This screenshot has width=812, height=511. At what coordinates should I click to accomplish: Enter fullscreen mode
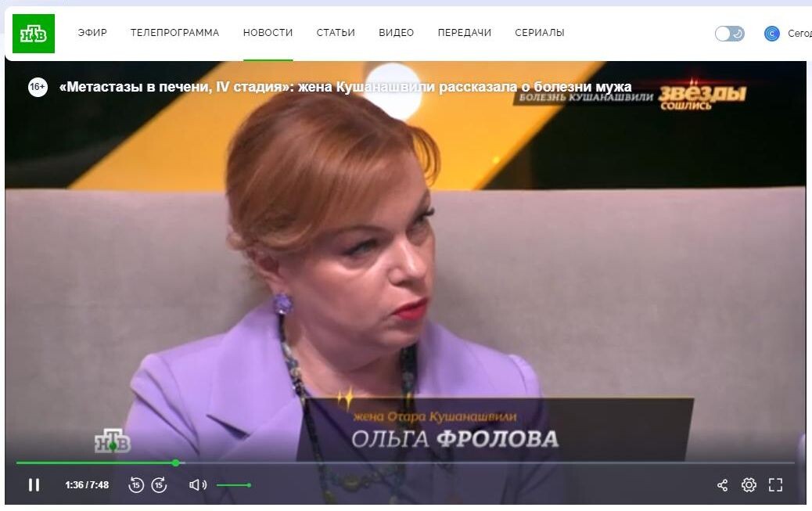[x=775, y=485]
